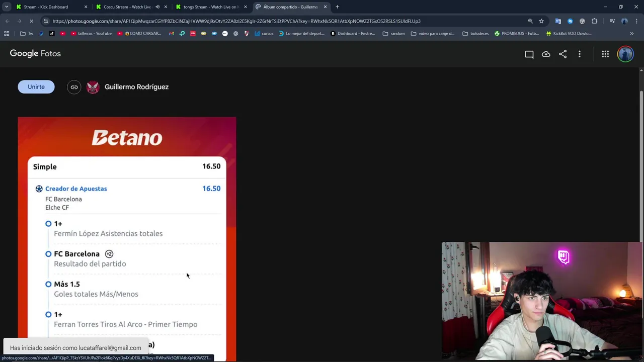Open the Betano bet slip photo

pos(127,239)
